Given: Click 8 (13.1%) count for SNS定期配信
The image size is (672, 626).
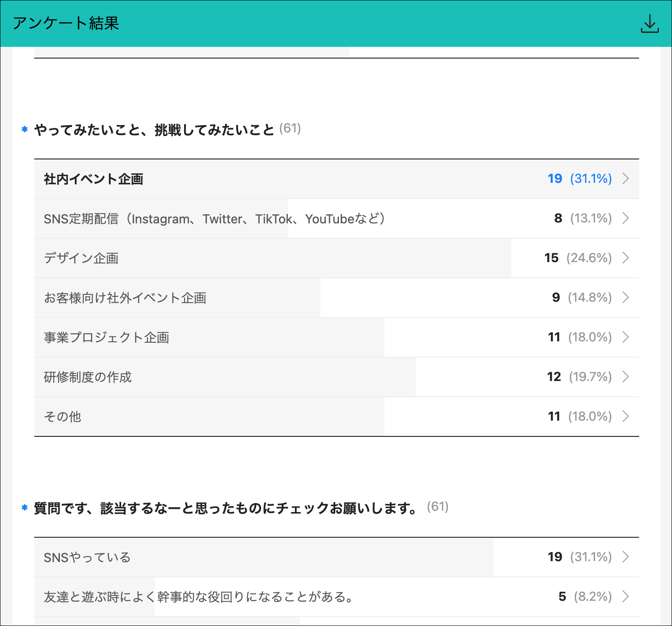Looking at the screenshot, I should tap(582, 218).
